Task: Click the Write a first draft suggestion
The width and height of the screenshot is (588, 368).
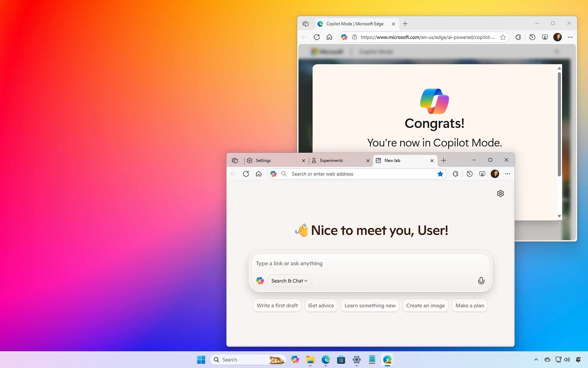Action: point(277,305)
